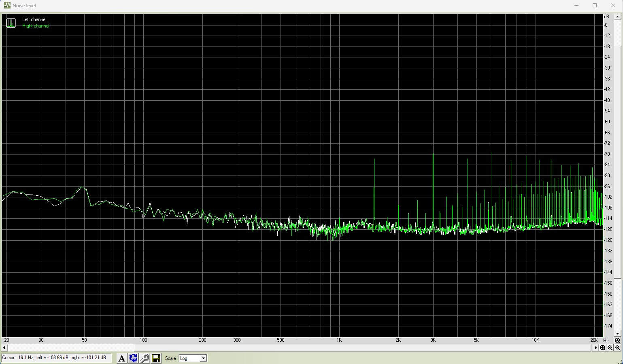Open the Scale dropdown showing Log
The image size is (623, 364).
click(193, 358)
